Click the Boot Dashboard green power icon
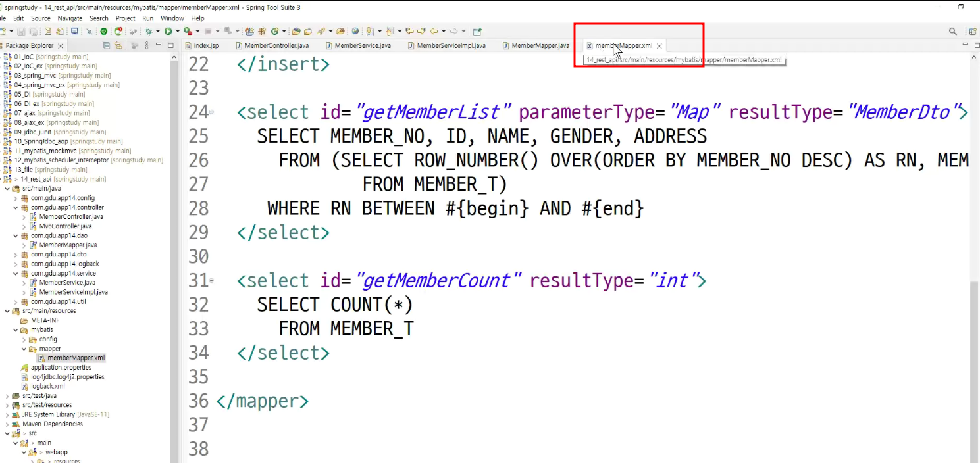The height and width of the screenshot is (463, 980). coord(104,31)
